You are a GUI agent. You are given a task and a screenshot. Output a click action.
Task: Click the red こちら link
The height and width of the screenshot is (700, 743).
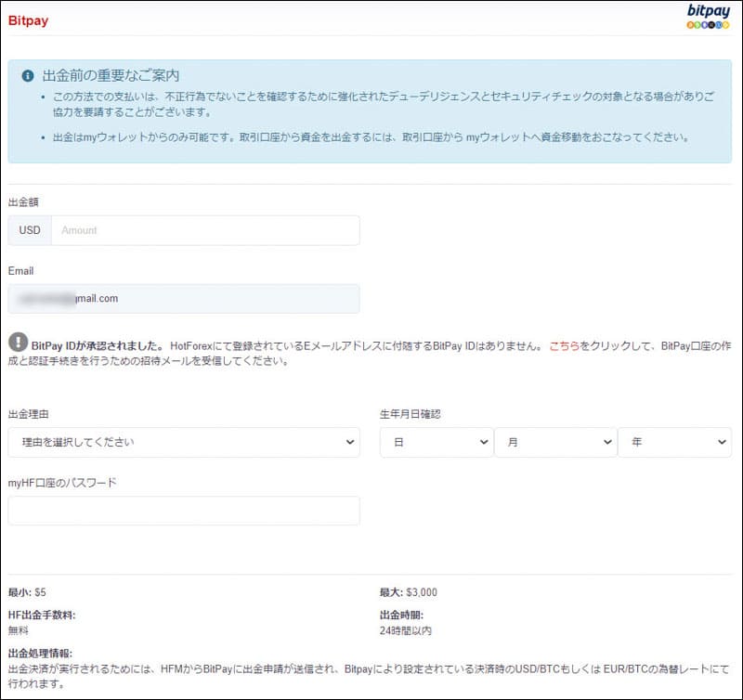(565, 345)
